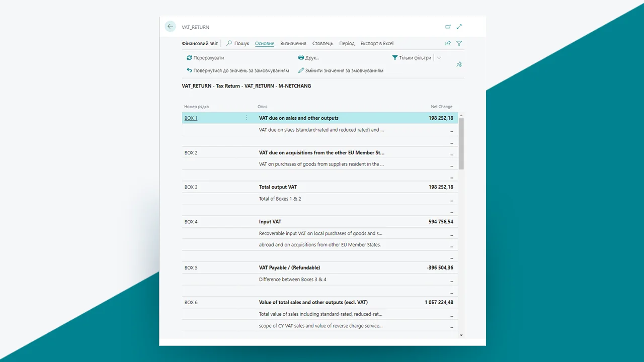Open the page in a new window icon

click(448, 27)
